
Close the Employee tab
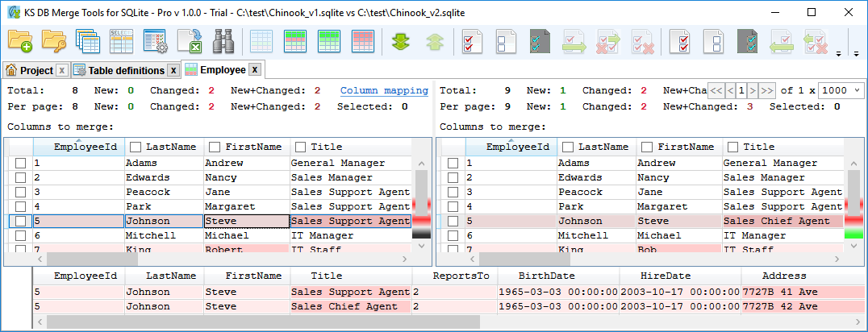tap(255, 70)
